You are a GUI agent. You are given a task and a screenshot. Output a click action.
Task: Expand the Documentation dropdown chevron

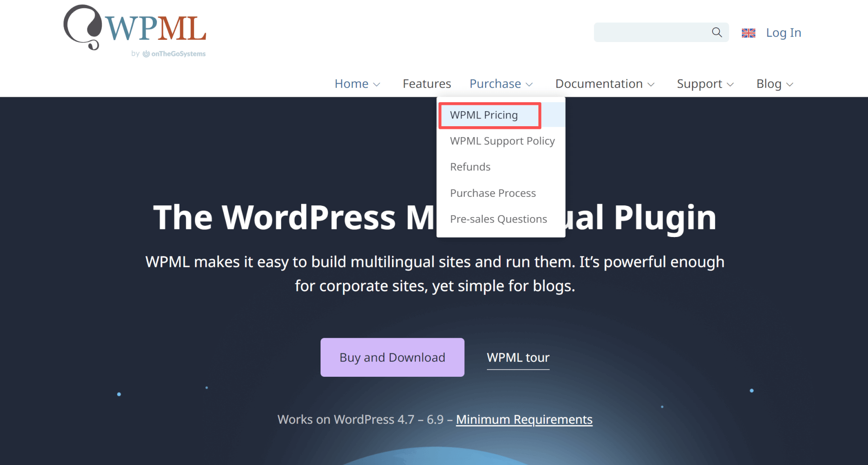point(651,85)
